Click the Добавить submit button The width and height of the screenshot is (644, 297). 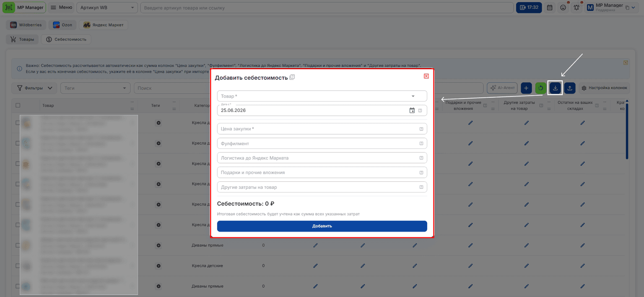[322, 226]
